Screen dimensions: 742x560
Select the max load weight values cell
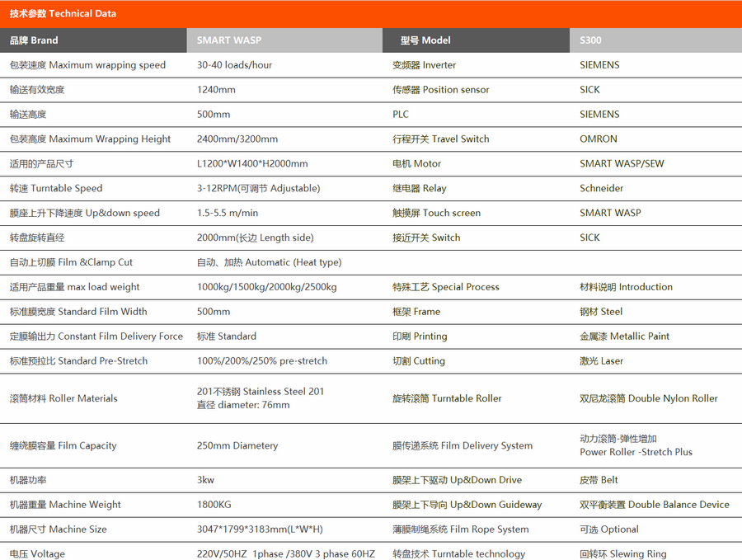pos(266,287)
